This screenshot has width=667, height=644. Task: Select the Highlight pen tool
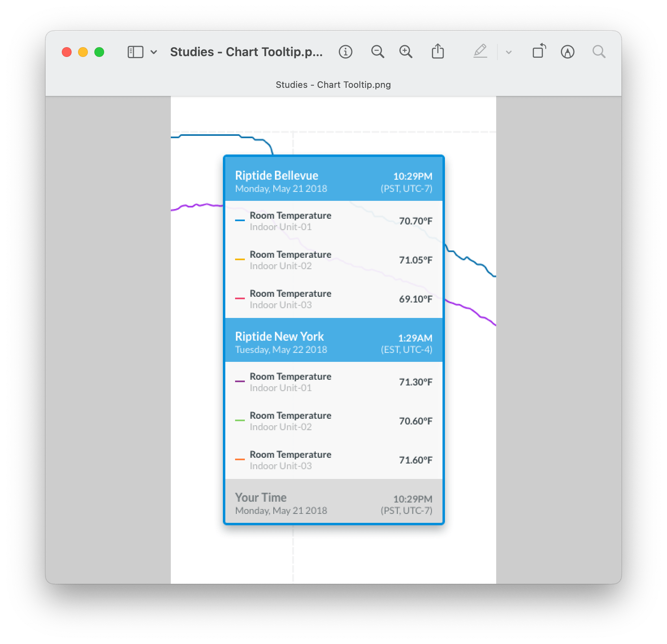tap(480, 52)
